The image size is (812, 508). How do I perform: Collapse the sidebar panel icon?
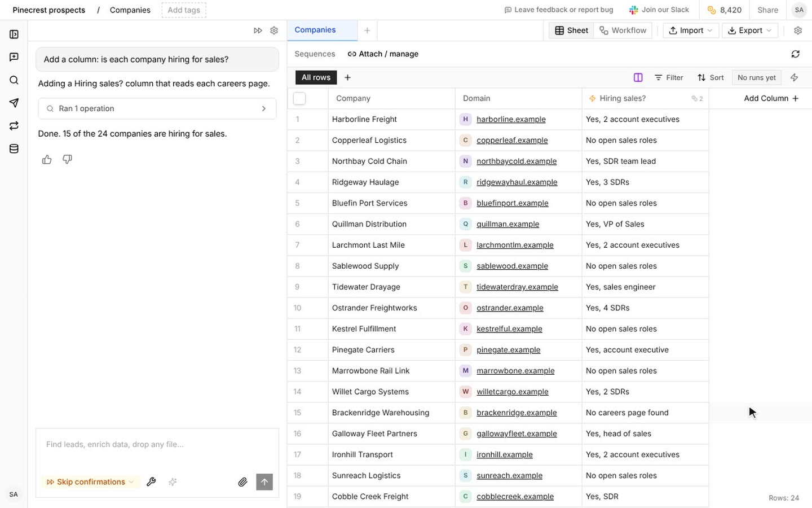pos(14,34)
